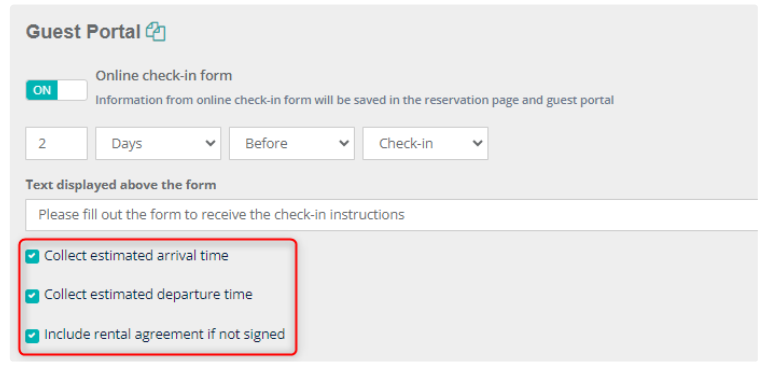Toggle the Online check-in form ON switch

pyautogui.click(x=56, y=90)
